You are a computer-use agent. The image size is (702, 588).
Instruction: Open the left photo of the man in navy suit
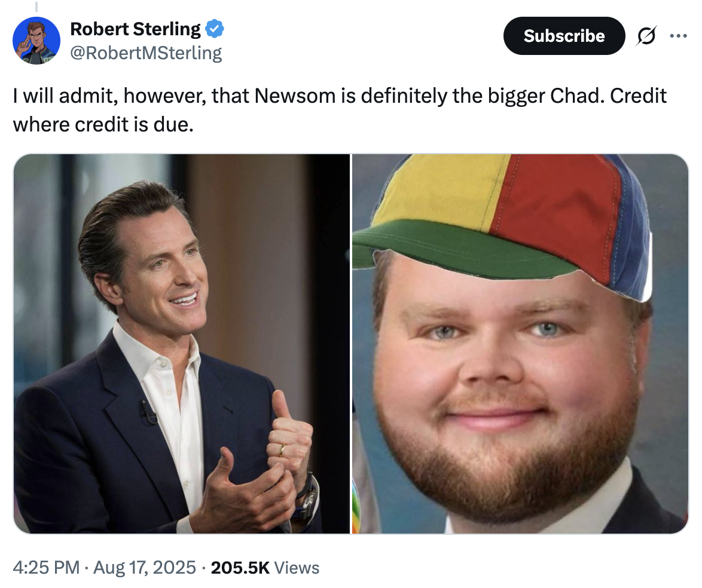click(181, 344)
